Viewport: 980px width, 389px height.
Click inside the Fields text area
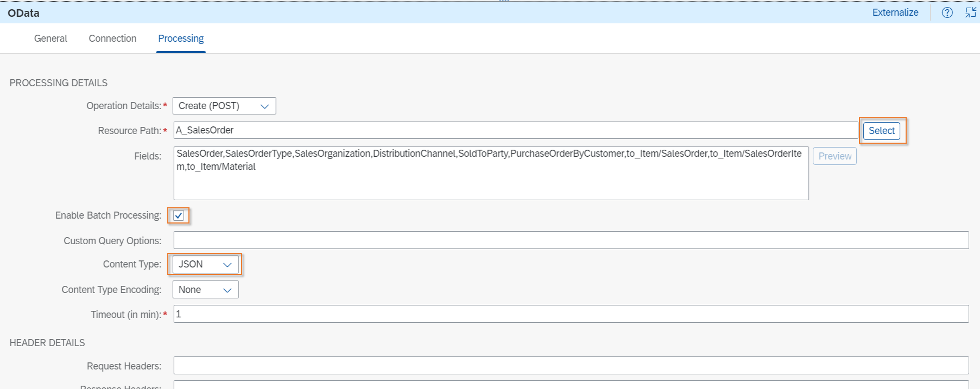click(x=491, y=173)
